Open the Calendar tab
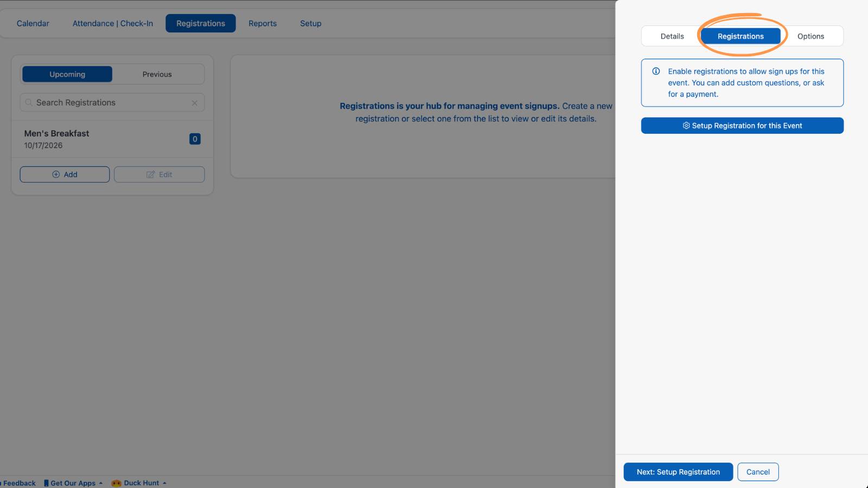The height and width of the screenshot is (488, 868). [33, 23]
